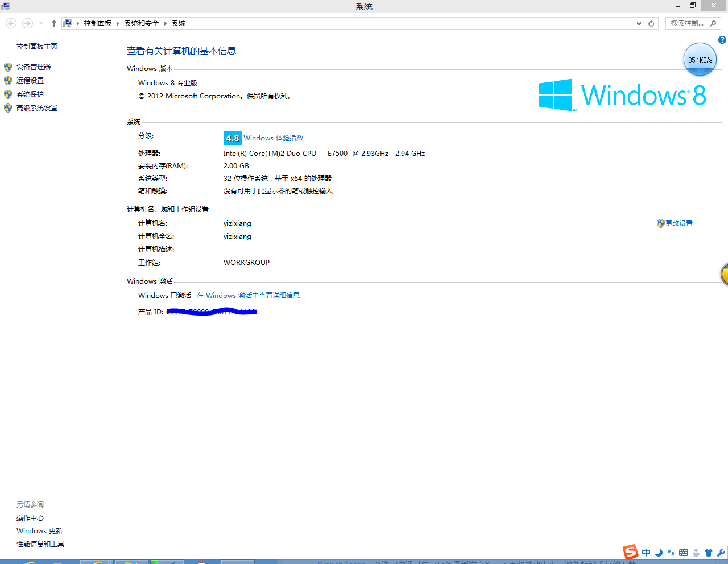The image size is (728, 564).
Task: Toggle the half-moon full/half-width icon
Action: pyautogui.click(x=659, y=553)
